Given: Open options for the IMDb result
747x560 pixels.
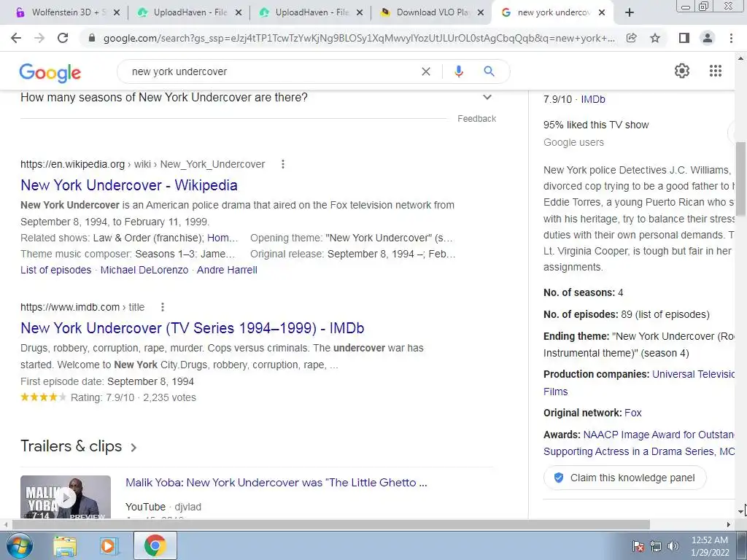Looking at the screenshot, I should point(163,307).
